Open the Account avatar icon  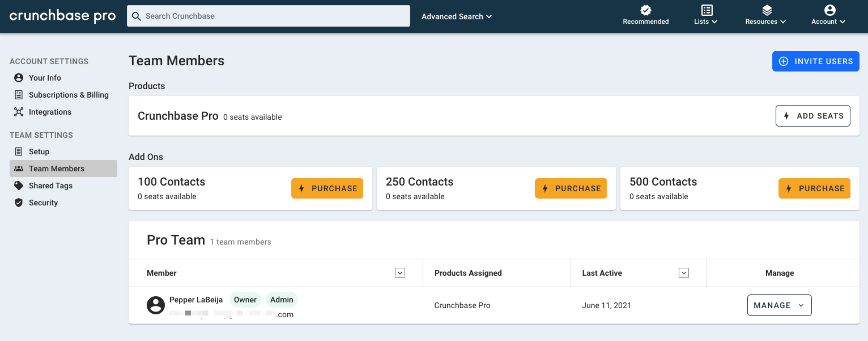(829, 10)
